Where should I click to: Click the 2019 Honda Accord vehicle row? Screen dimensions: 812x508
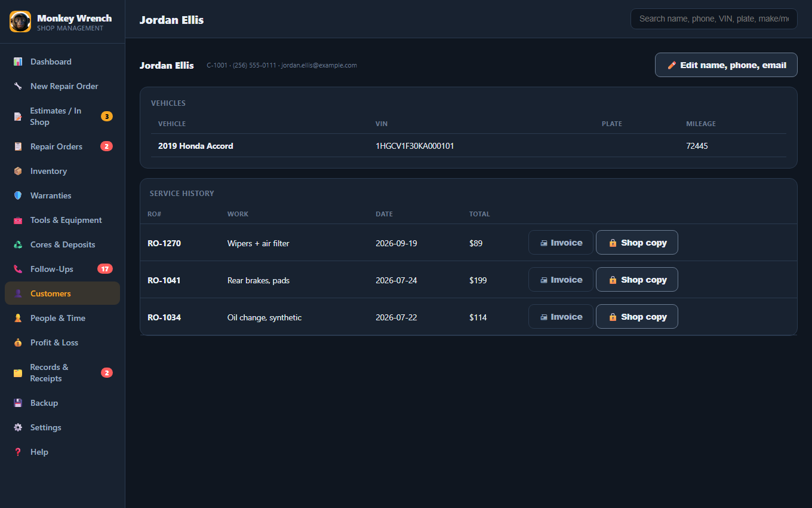pyautogui.click(x=469, y=146)
